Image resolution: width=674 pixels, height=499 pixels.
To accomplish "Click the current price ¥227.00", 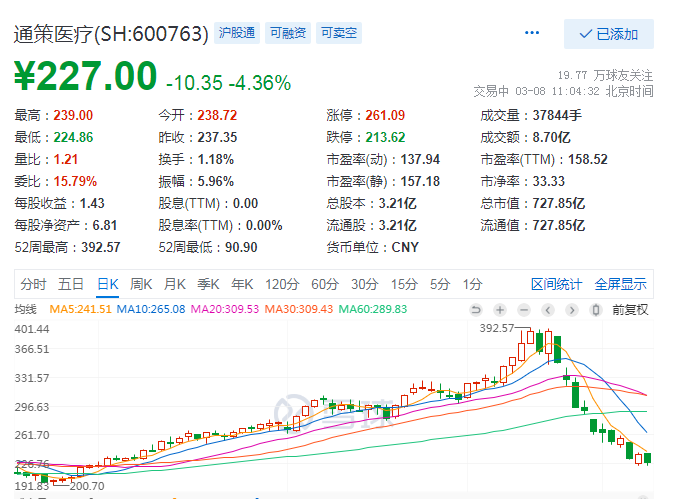I will click(x=86, y=76).
